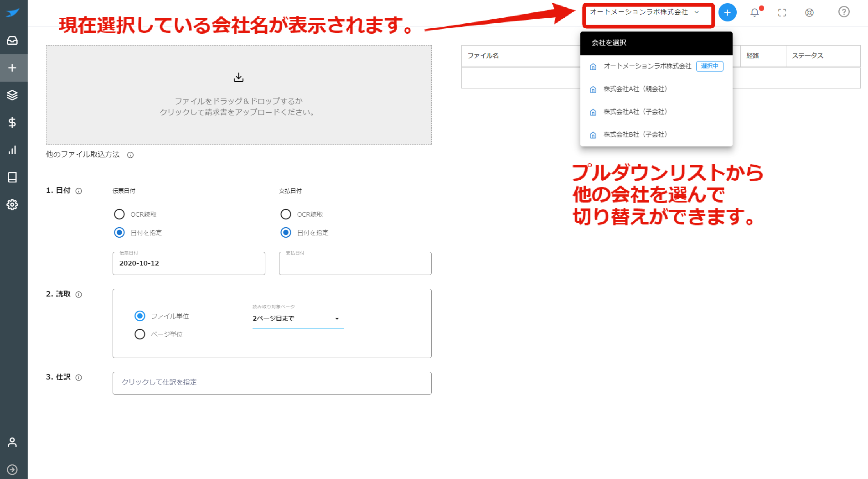Open the inbox tray sidebar icon

pos(12,41)
